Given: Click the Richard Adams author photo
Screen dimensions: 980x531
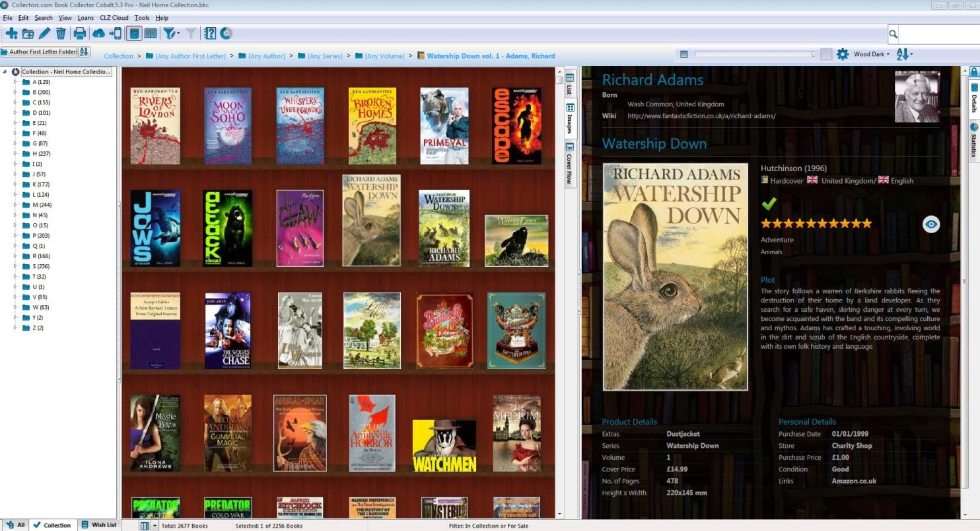Looking at the screenshot, I should pyautogui.click(x=917, y=97).
